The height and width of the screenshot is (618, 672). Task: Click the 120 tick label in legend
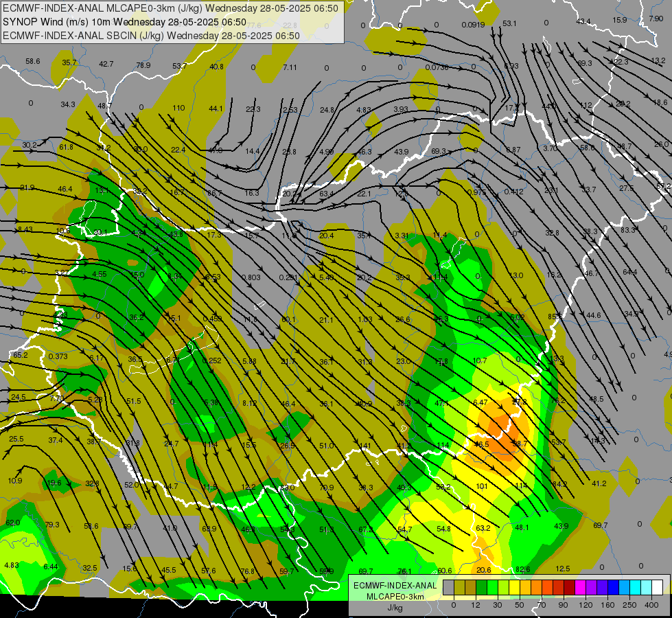point(586,605)
